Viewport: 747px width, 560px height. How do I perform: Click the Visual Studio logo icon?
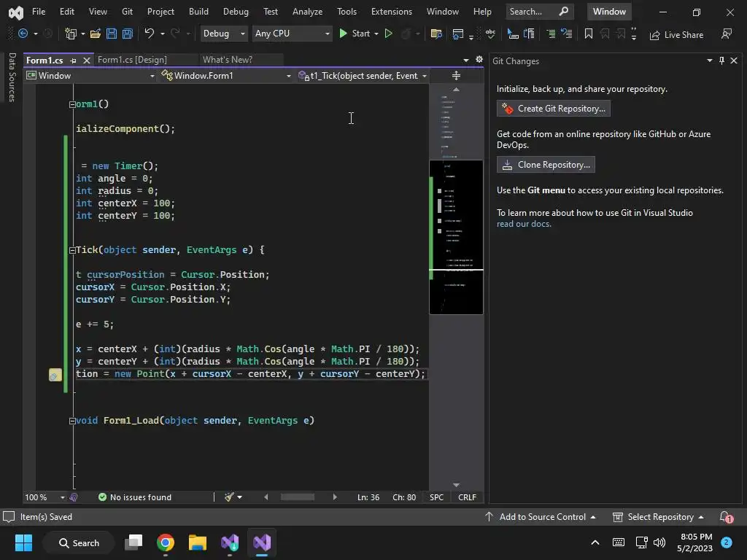[x=16, y=12]
